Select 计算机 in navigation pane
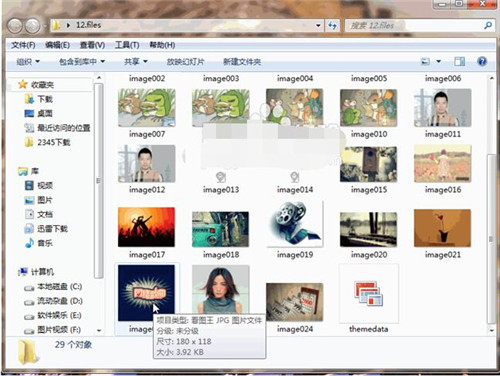This screenshot has height=376, width=500. tap(36, 272)
